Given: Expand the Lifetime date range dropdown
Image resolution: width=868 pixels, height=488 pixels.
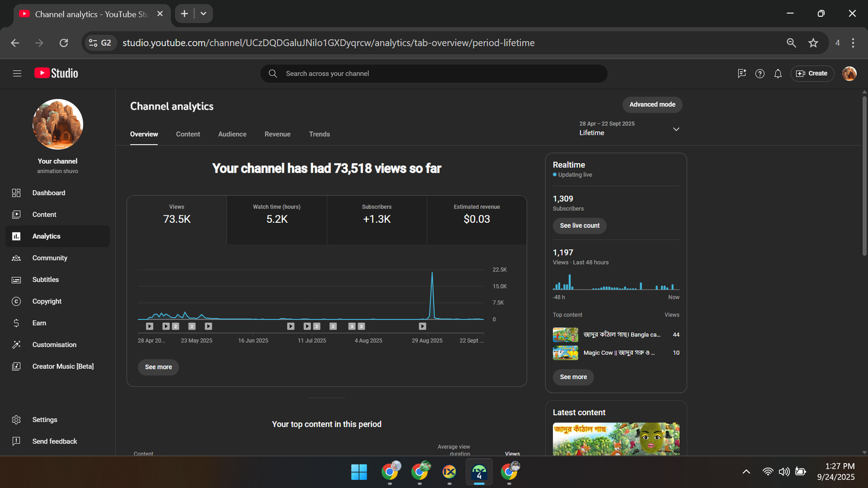Looking at the screenshot, I should coord(676,129).
